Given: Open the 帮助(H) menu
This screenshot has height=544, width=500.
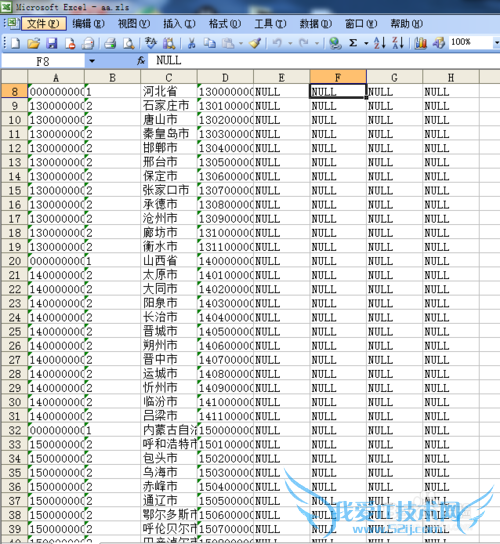Looking at the screenshot, I should pyautogui.click(x=407, y=24).
